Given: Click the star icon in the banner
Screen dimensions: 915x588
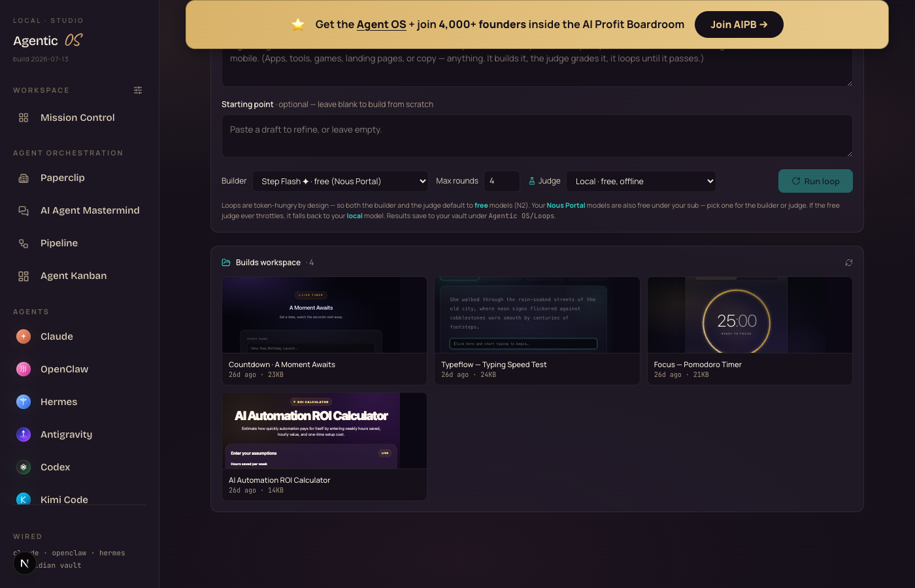Looking at the screenshot, I should click(298, 24).
